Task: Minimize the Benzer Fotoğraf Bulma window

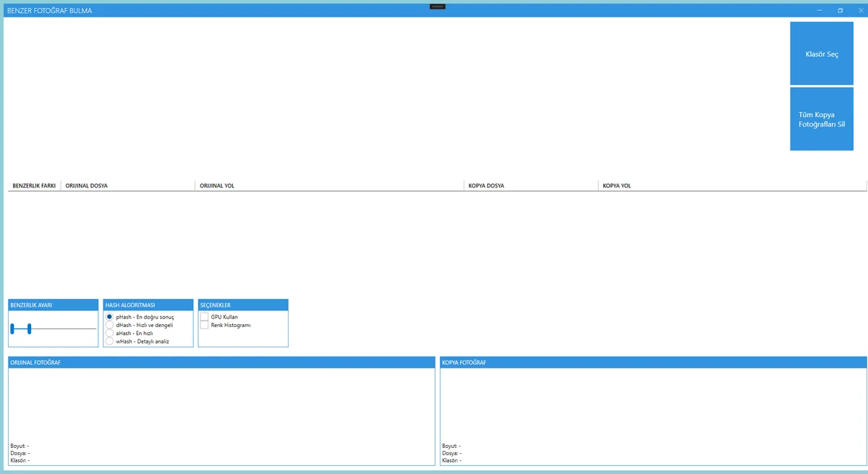Action: 819,11
